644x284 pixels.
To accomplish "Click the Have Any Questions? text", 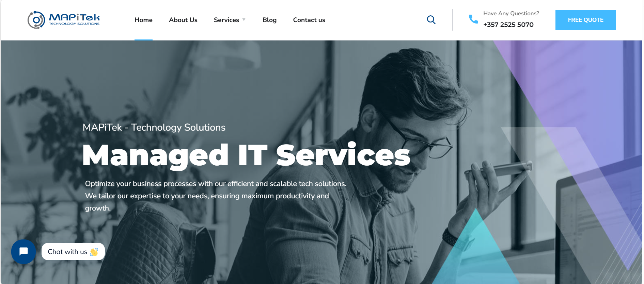I will click(x=511, y=13).
